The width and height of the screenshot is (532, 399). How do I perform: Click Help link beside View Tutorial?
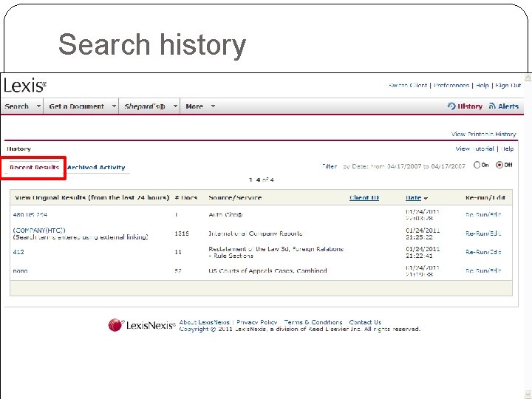pos(507,149)
